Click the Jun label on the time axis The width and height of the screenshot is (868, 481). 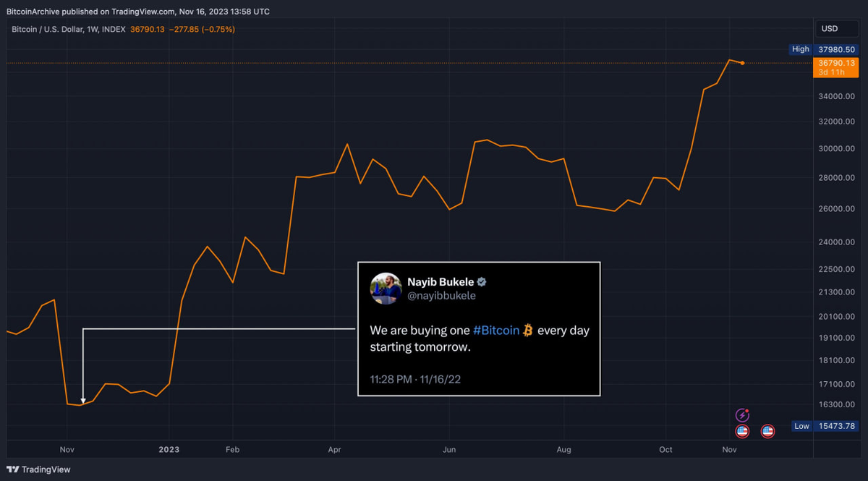tap(449, 449)
